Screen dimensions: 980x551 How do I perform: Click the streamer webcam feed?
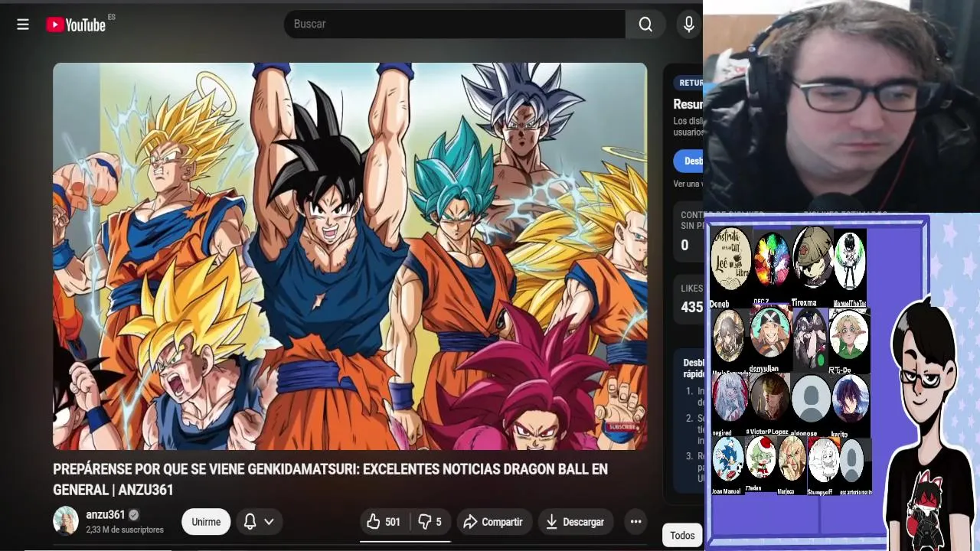pyautogui.click(x=841, y=106)
